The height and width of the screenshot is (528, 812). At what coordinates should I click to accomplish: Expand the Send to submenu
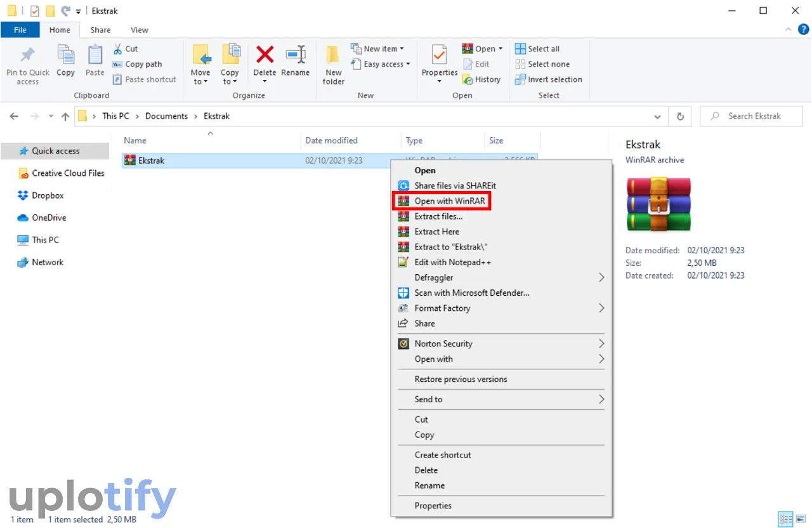pyautogui.click(x=501, y=399)
